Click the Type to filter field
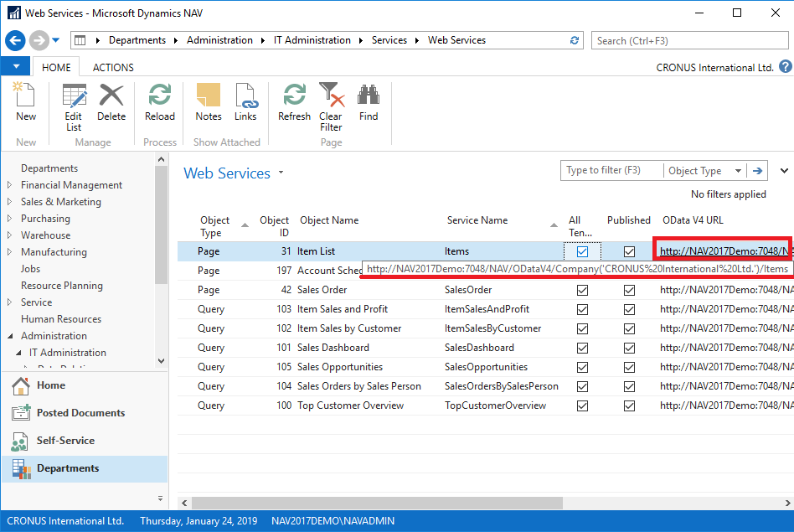This screenshot has width=794, height=532. tap(611, 171)
